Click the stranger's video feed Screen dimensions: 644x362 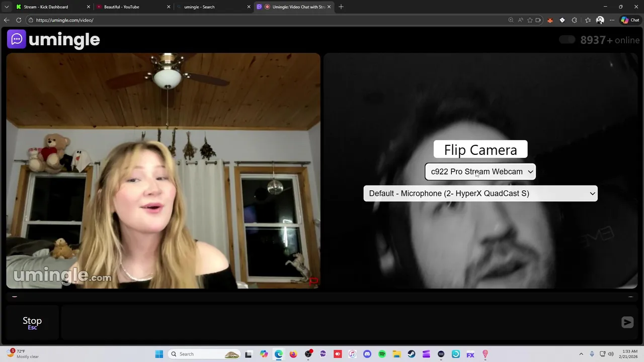tap(163, 171)
